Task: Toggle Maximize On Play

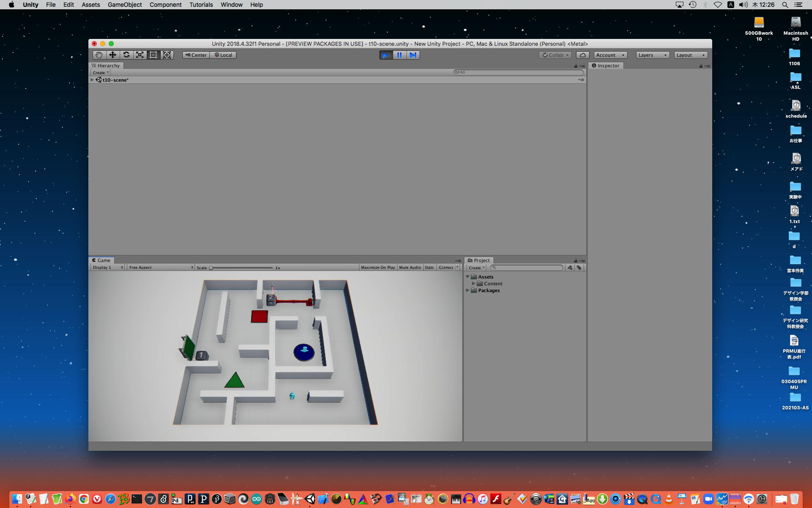Action: [378, 268]
